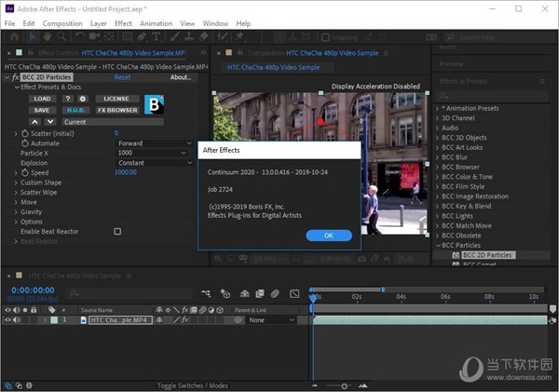Select the Pen tool
The image size is (559, 392).
[142, 36]
